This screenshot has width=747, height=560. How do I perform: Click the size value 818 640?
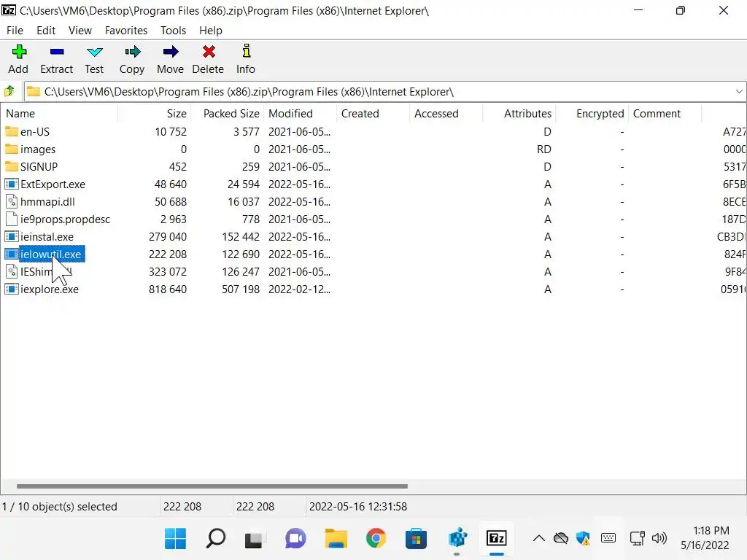(168, 289)
